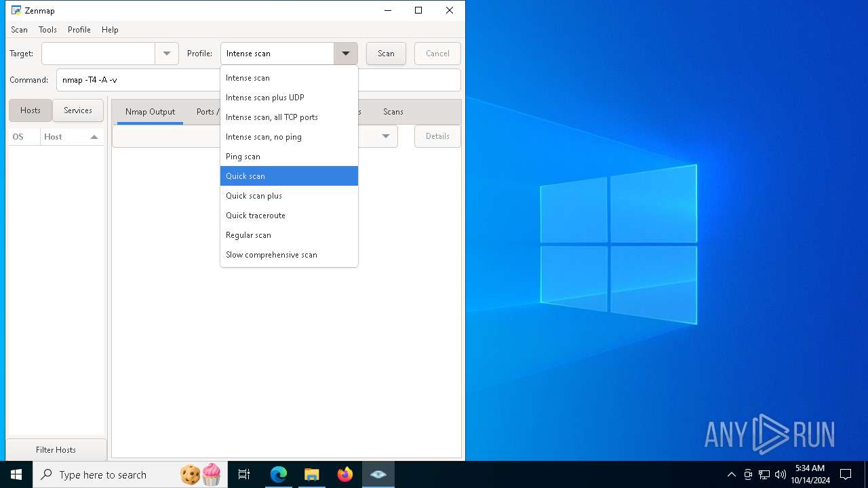This screenshot has width=868, height=488.
Task: Select Regular scan profile
Action: (289, 235)
